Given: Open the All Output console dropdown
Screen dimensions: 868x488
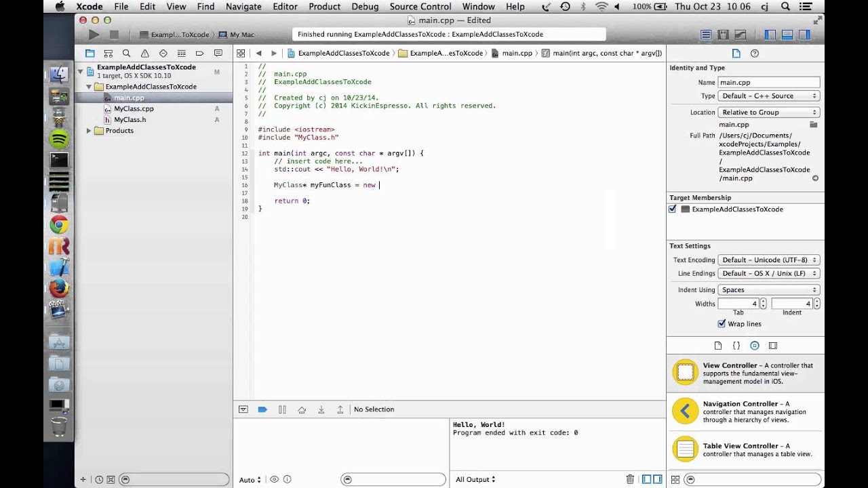Looking at the screenshot, I should click(x=475, y=479).
